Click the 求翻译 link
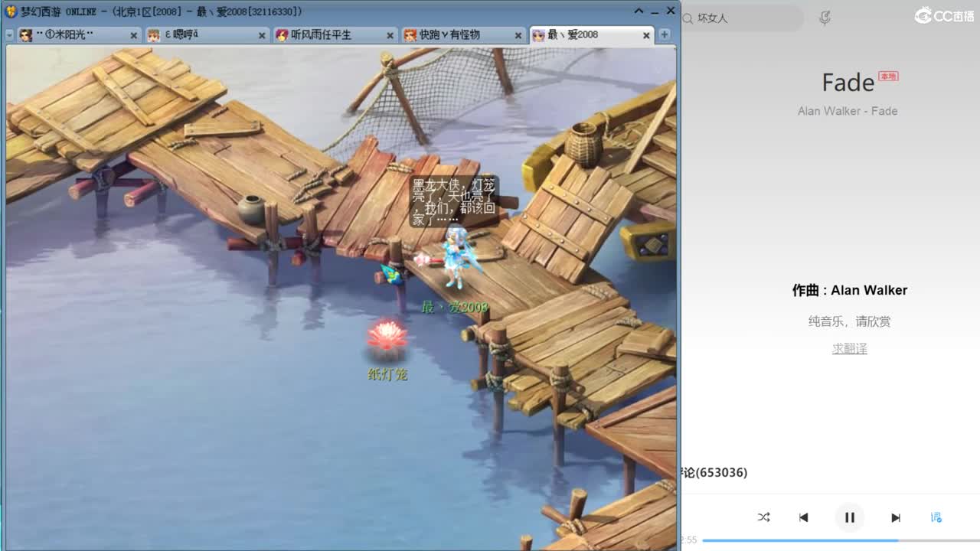Image resolution: width=980 pixels, height=551 pixels. click(x=850, y=349)
